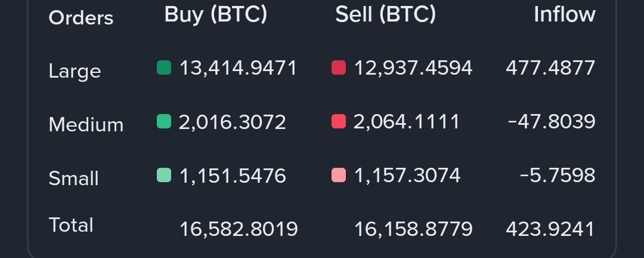
Task: Tap the Small orders row label
Action: 73,178
